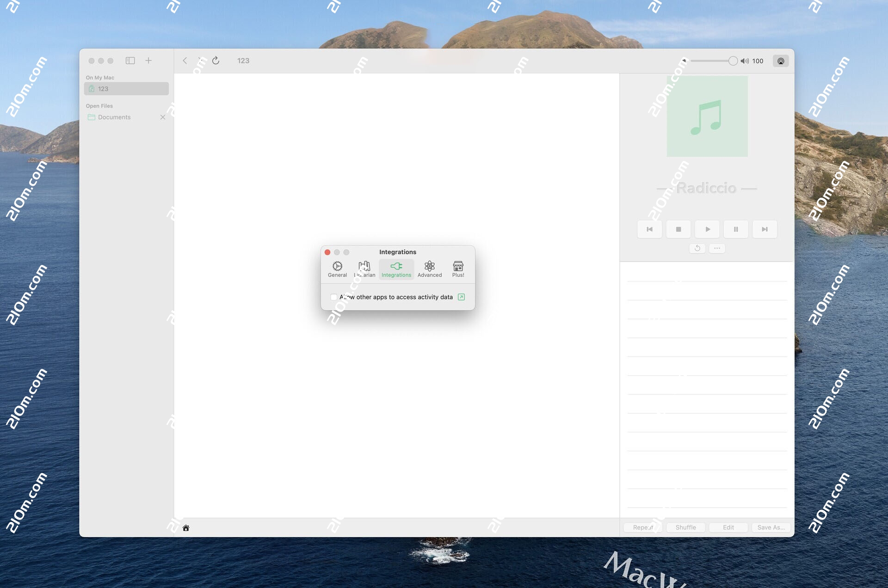
Task: Toggle the sidebar visibility
Action: 130,61
